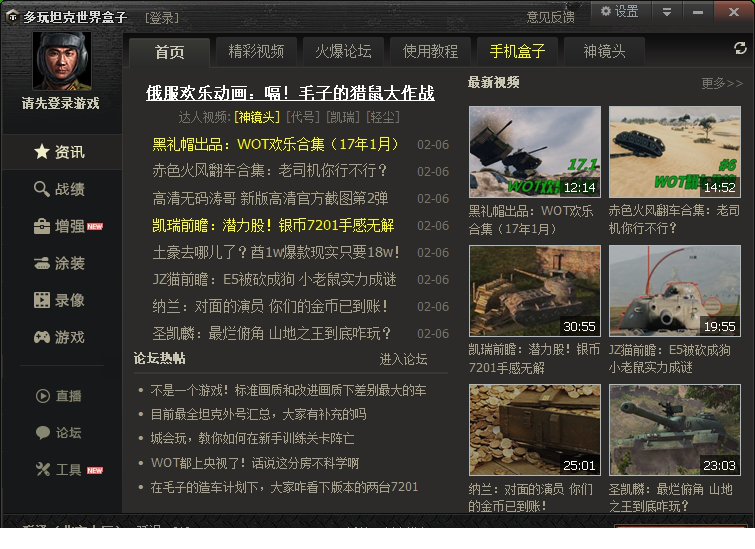Click video caption 圣凯麟：最烂俯角
The image size is (755, 549).
click(671, 497)
